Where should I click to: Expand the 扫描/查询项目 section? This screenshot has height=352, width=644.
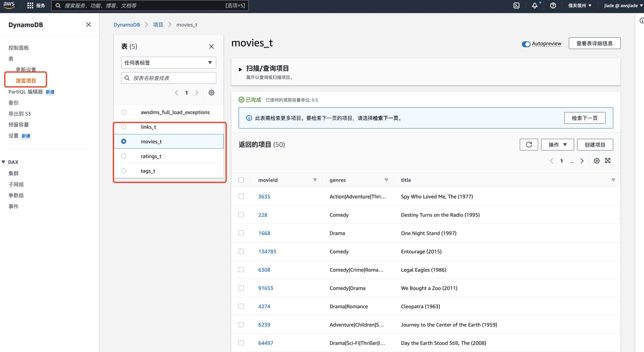(x=240, y=69)
